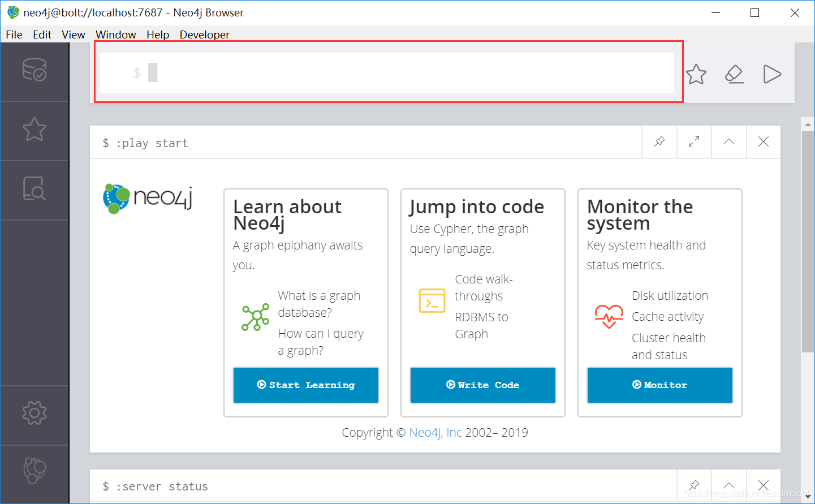
Task: Pin the :play start frame
Action: 659,141
